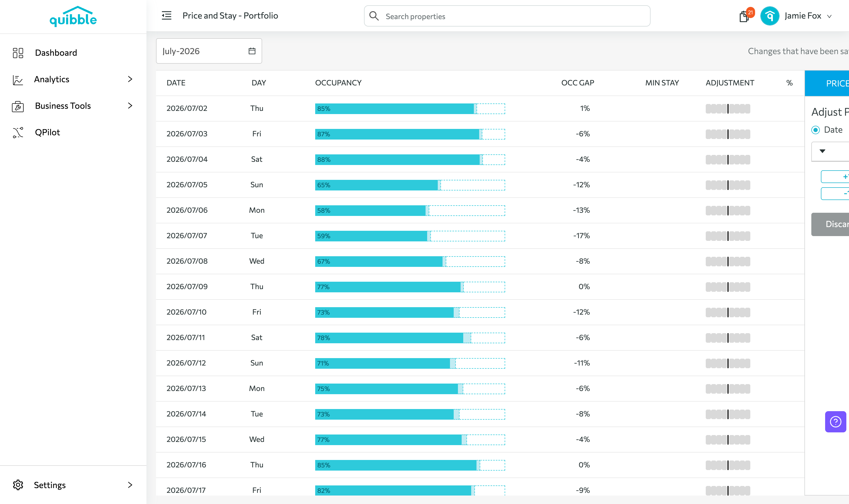Select date cell 2026/07/13
The image size is (849, 504).
(186, 389)
